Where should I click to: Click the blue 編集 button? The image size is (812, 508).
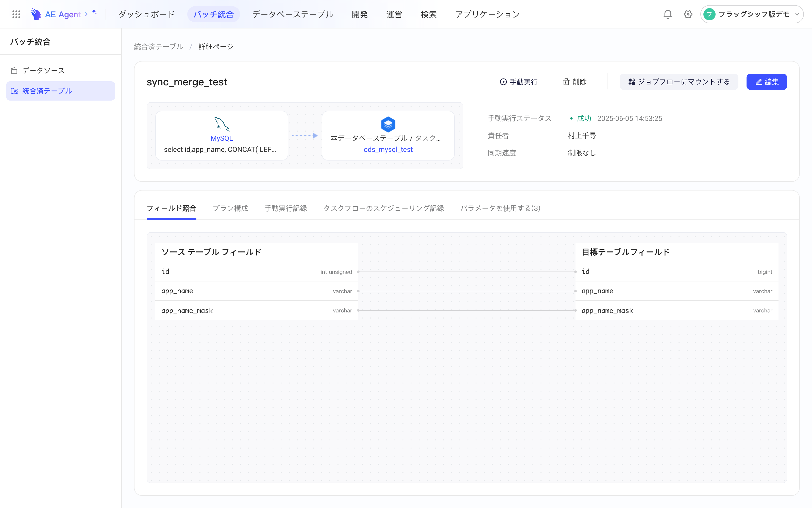coord(766,82)
